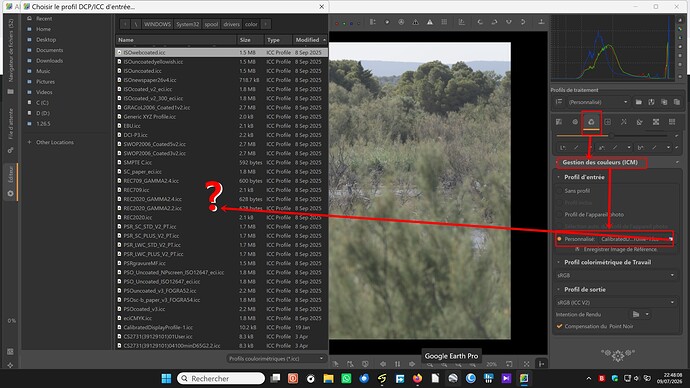Open 'Pictures' in file dialog sidebar
Image resolution: width=690 pixels, height=388 pixels.
[45, 82]
